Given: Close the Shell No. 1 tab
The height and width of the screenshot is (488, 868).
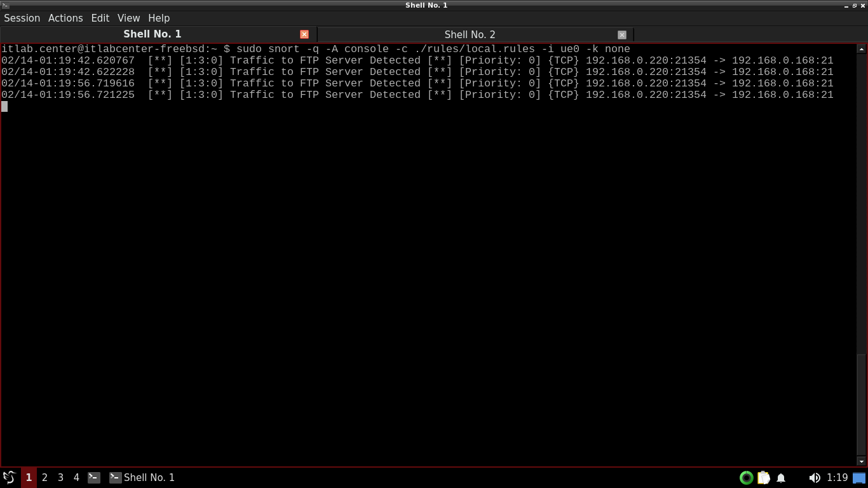Looking at the screenshot, I should (x=304, y=34).
